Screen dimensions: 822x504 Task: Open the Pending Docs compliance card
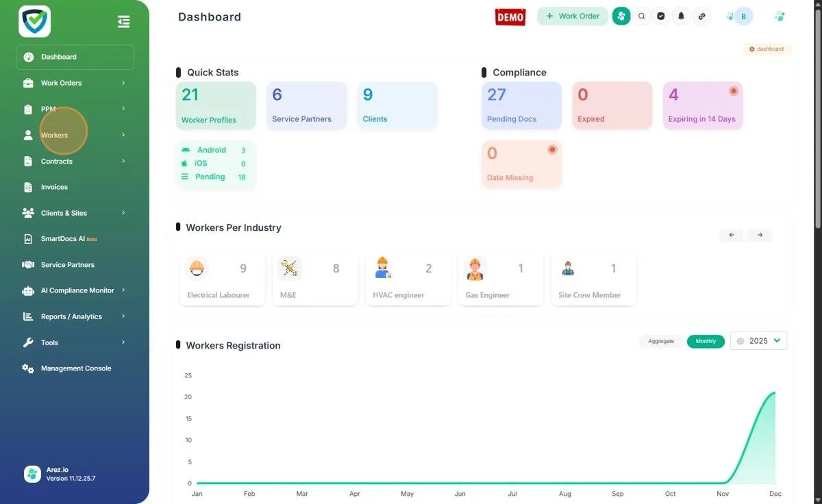coord(521,105)
